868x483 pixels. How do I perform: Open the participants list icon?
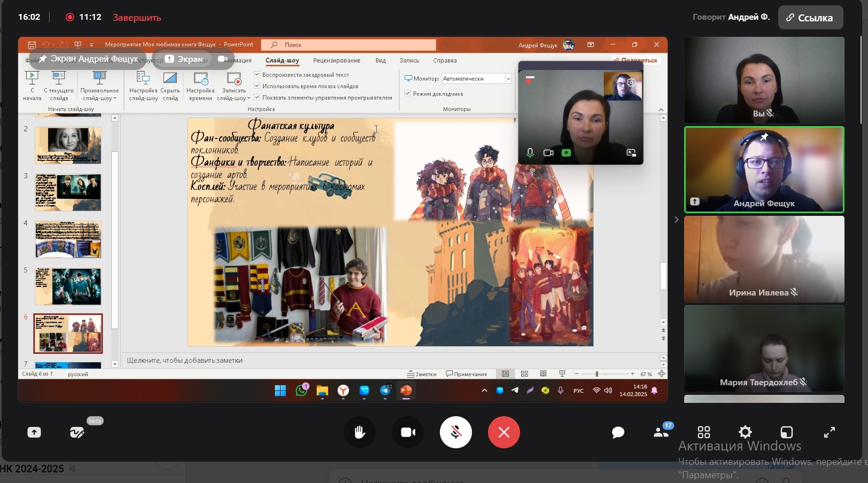[x=661, y=432]
